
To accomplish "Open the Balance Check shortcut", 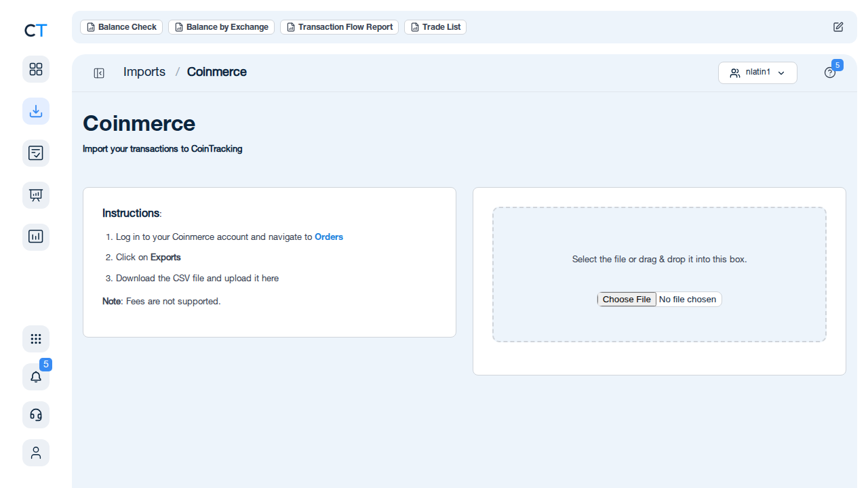I will tap(121, 27).
